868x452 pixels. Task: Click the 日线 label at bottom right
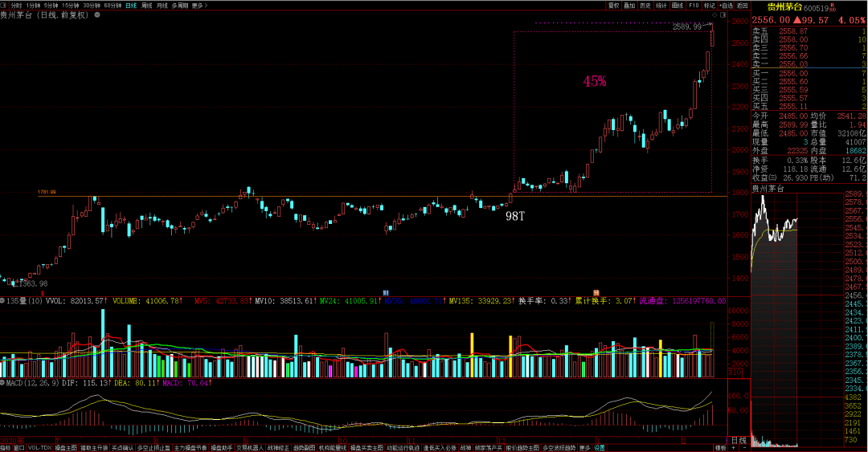(739, 441)
